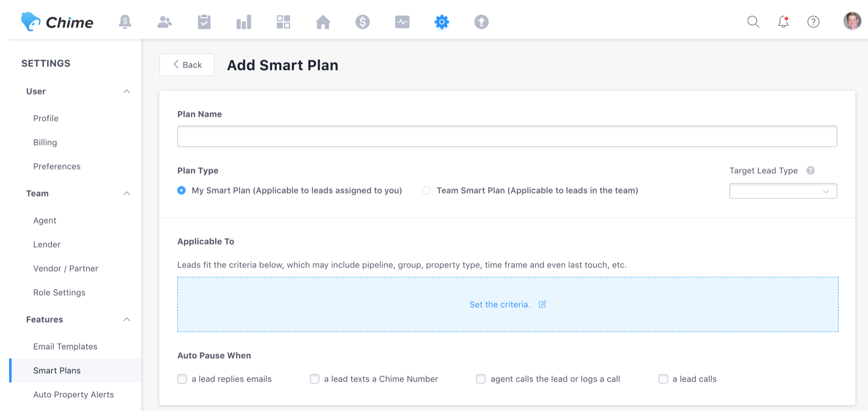Click the help question mark icon top right

(x=813, y=22)
